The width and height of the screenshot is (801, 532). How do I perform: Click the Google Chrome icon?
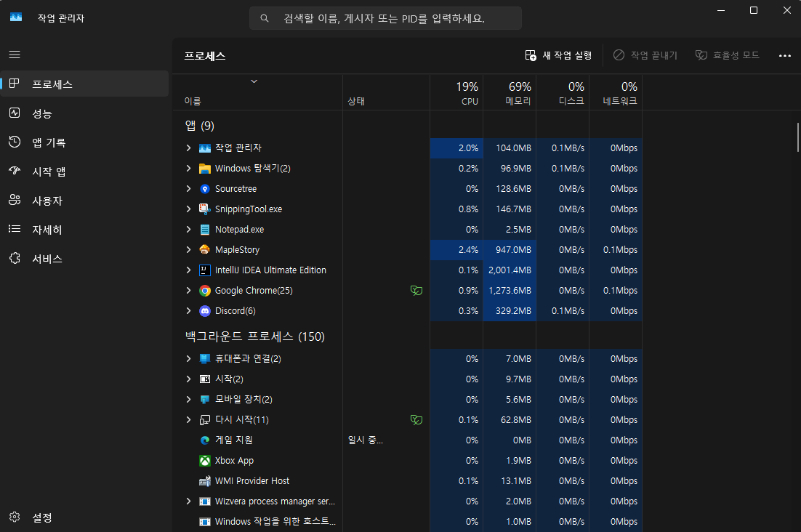click(205, 291)
